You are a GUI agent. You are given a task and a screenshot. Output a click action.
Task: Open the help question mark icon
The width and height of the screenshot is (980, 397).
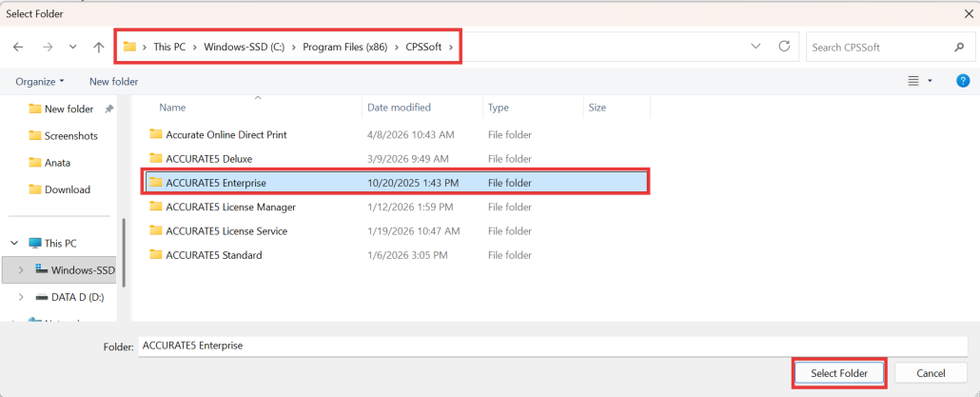[x=963, y=81]
